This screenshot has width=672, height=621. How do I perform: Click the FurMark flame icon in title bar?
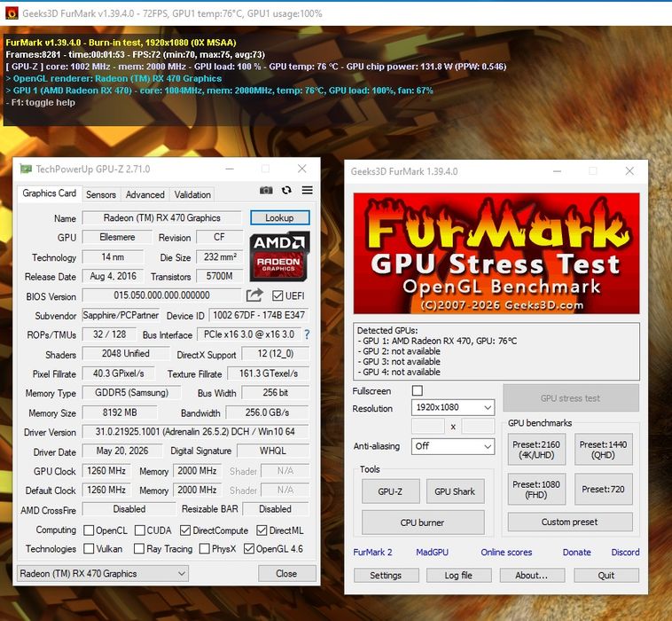(12, 13)
